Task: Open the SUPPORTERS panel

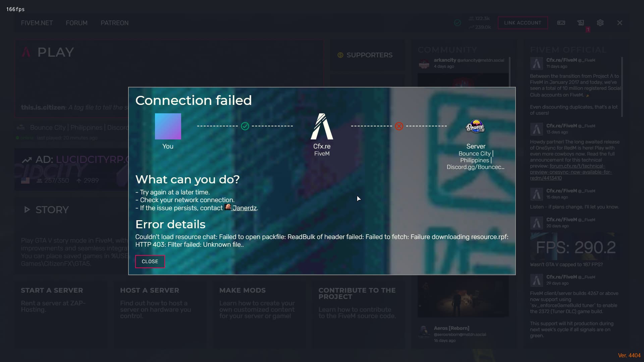Action: pos(367,55)
